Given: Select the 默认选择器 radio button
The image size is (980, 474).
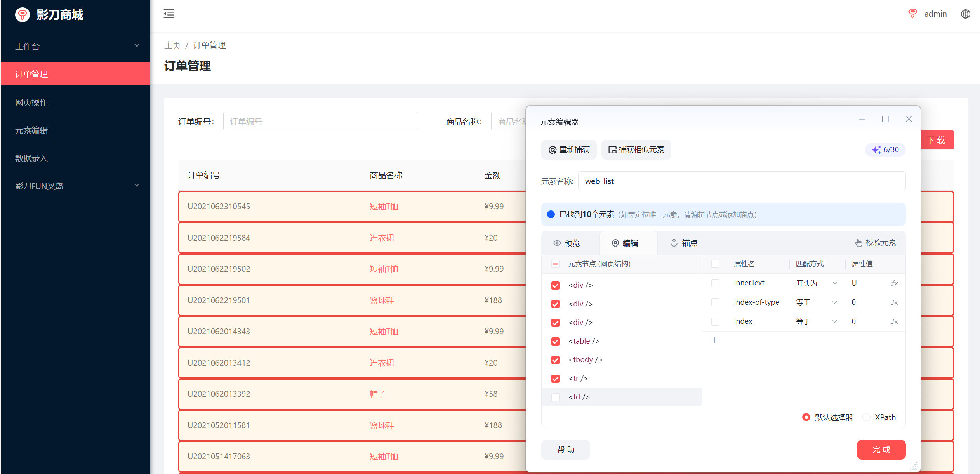Looking at the screenshot, I should point(806,417).
